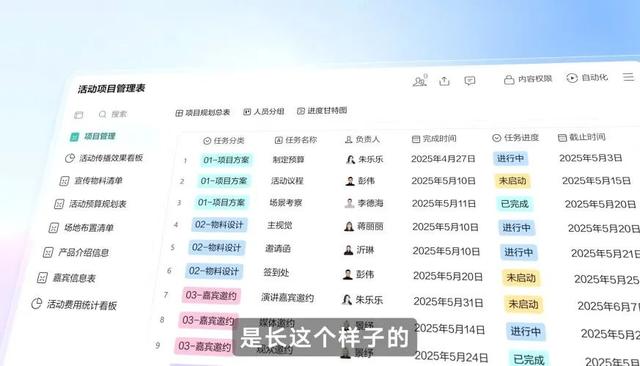The image size is (640, 366).
Task: Open 产品介绍信息 sheet in sidebar
Action: pyautogui.click(x=76, y=253)
